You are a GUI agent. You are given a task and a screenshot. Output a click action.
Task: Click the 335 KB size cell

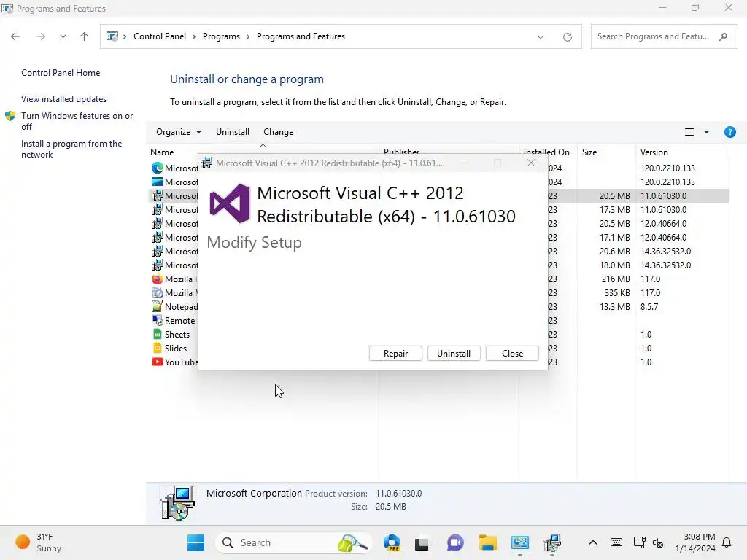617,293
